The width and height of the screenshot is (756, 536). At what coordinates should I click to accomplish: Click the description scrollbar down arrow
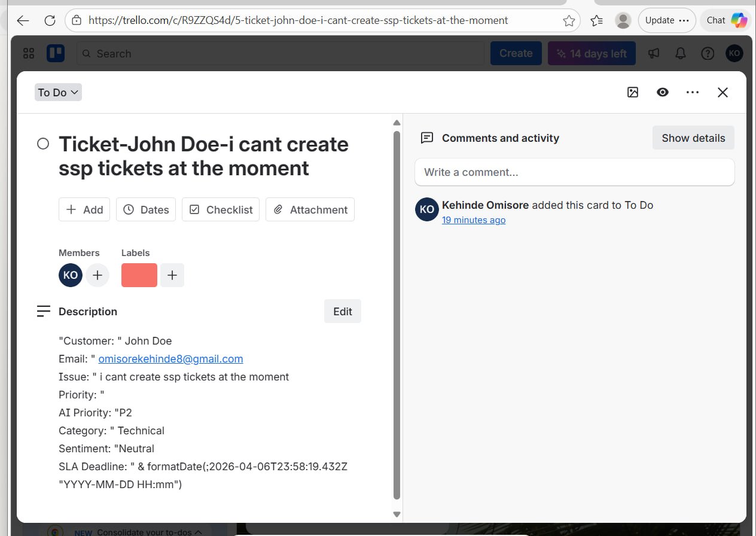click(x=397, y=514)
